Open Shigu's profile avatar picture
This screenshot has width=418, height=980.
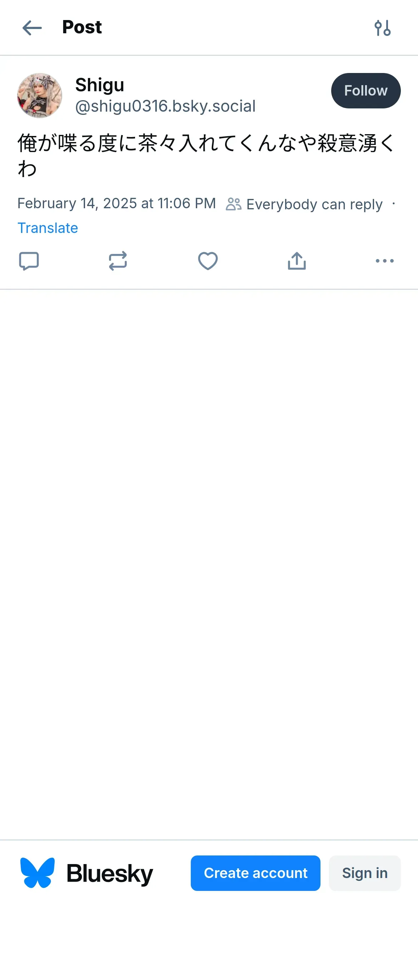click(40, 96)
